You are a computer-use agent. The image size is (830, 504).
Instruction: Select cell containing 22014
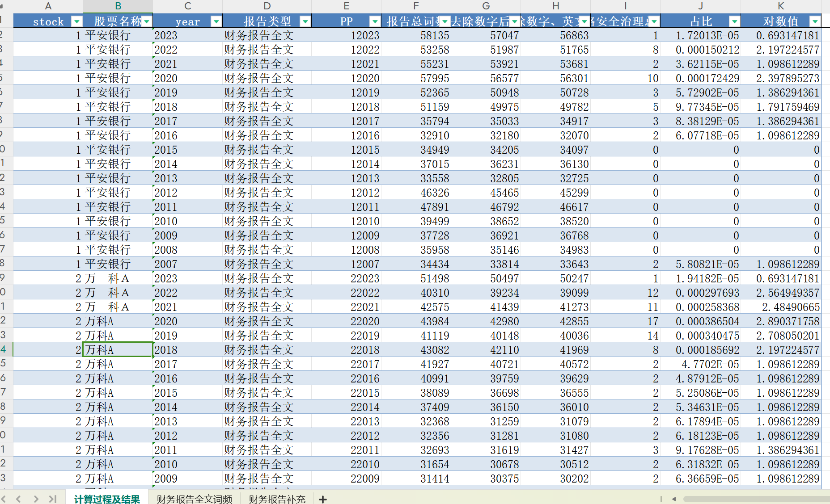347,407
